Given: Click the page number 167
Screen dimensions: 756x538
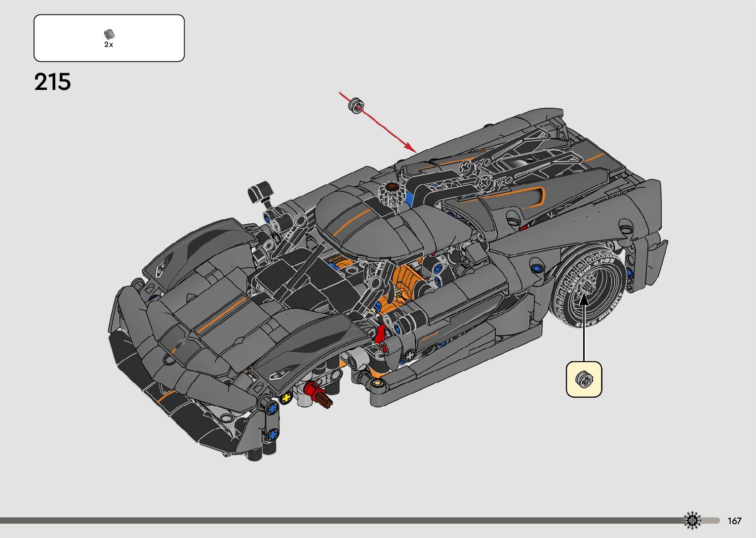Looking at the screenshot, I should tap(734, 521).
